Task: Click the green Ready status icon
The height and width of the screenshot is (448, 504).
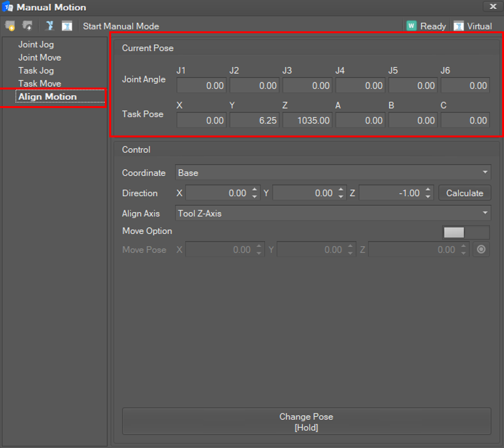Action: [411, 26]
